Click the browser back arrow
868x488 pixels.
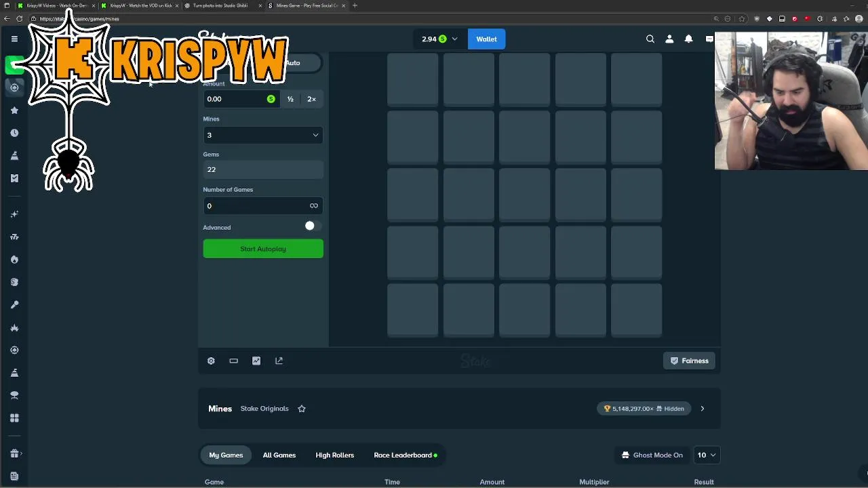pyautogui.click(x=7, y=18)
